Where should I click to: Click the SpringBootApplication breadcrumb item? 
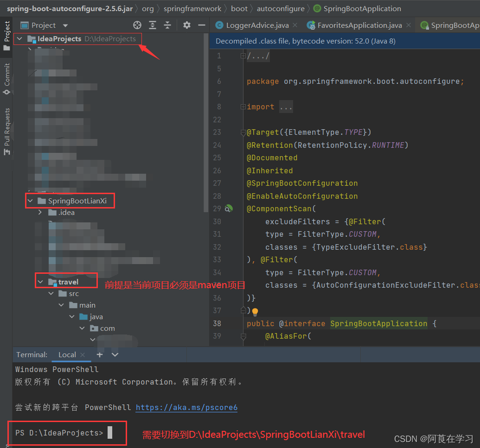tap(358, 8)
